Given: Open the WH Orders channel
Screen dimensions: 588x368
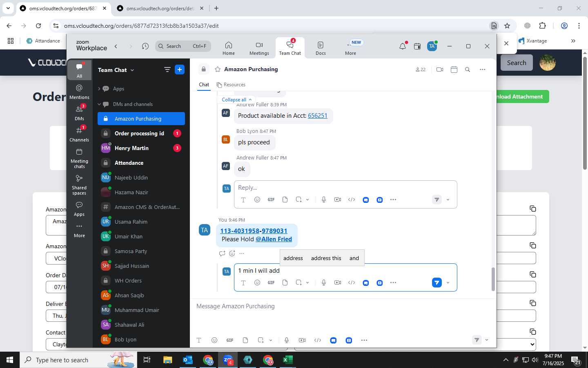Looking at the screenshot, I should point(141,280).
